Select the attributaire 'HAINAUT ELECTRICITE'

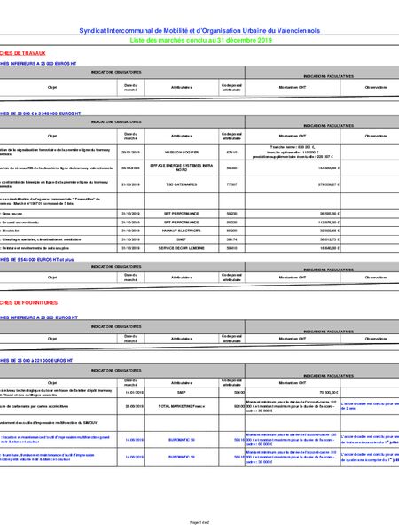[182, 231]
